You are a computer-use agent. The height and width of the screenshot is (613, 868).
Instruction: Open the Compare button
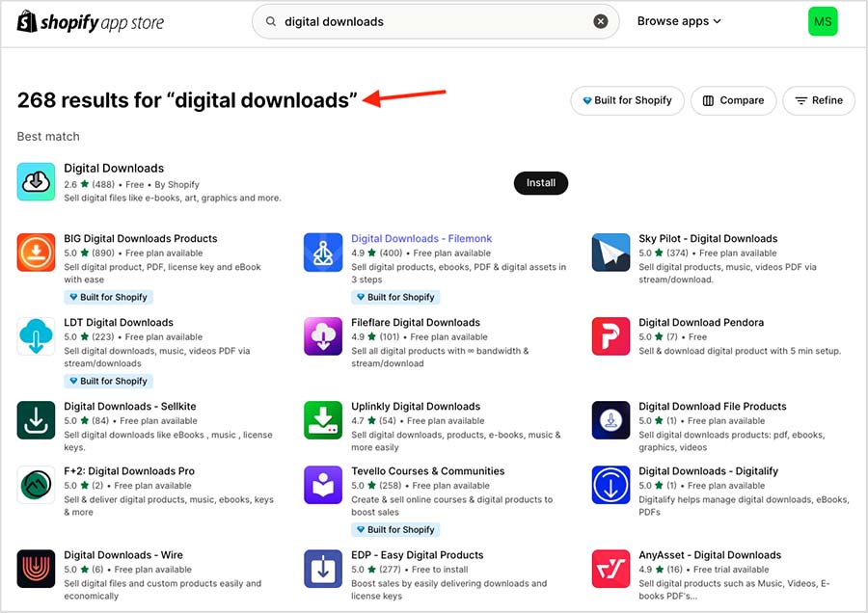734,100
